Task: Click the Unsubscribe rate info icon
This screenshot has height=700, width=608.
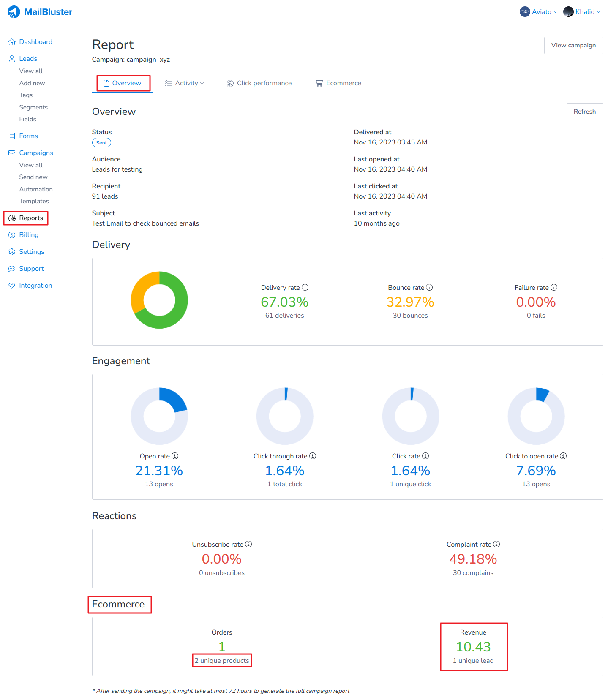Action: click(248, 544)
